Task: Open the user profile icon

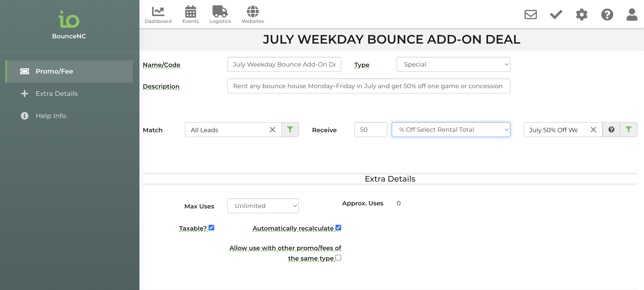Action: click(632, 14)
